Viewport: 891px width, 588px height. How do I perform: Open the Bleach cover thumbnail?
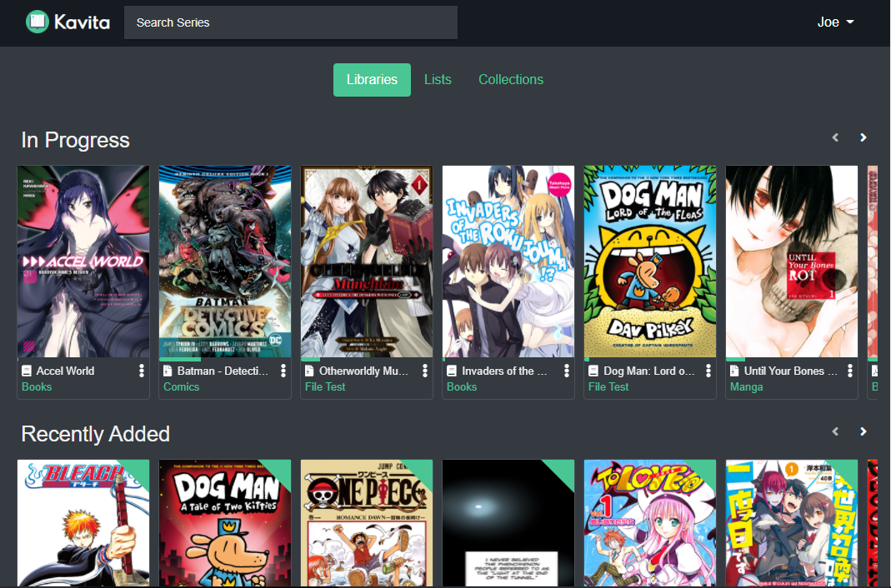tap(83, 523)
